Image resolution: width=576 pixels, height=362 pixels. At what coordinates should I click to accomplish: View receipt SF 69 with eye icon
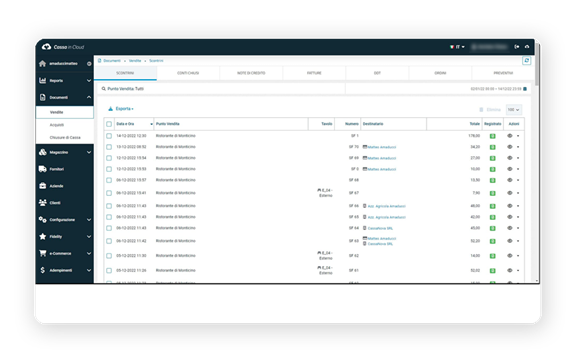point(510,158)
